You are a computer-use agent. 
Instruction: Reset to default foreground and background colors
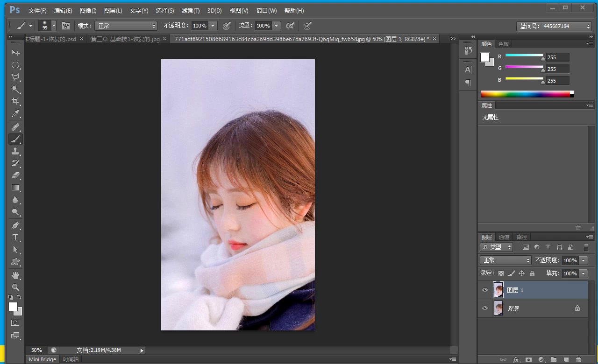click(11, 297)
